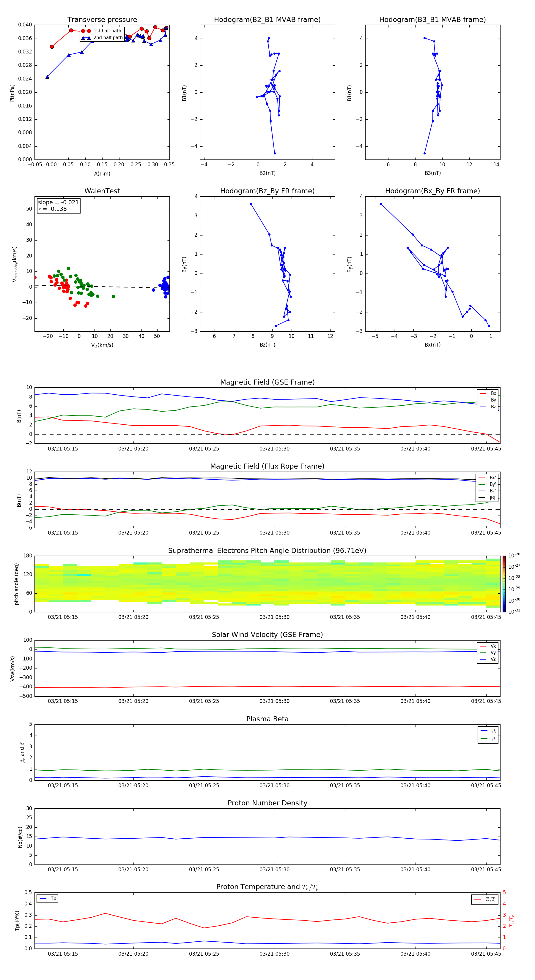535x980 pixels.
Task: Click the Vz legend entry
Action: [x=488, y=659]
